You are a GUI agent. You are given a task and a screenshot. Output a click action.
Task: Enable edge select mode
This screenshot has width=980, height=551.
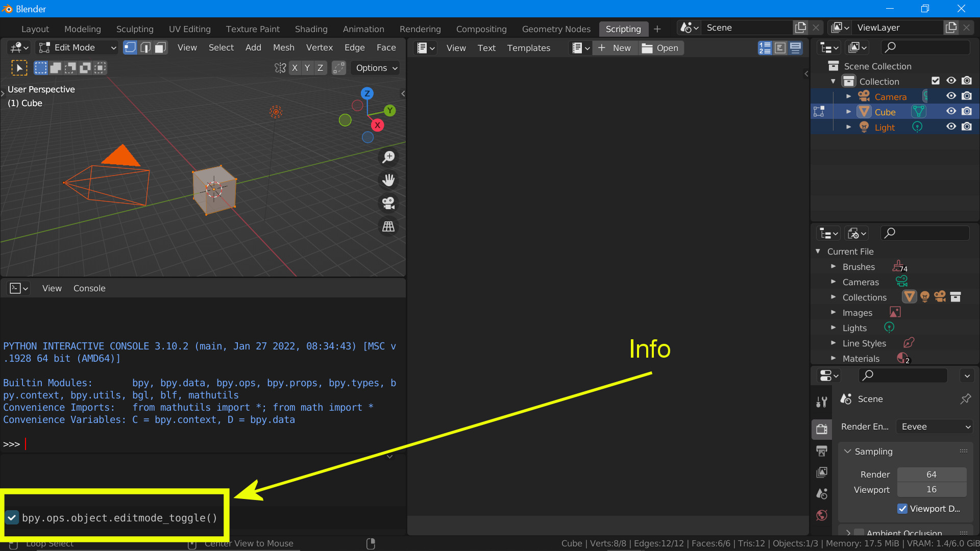tap(145, 47)
